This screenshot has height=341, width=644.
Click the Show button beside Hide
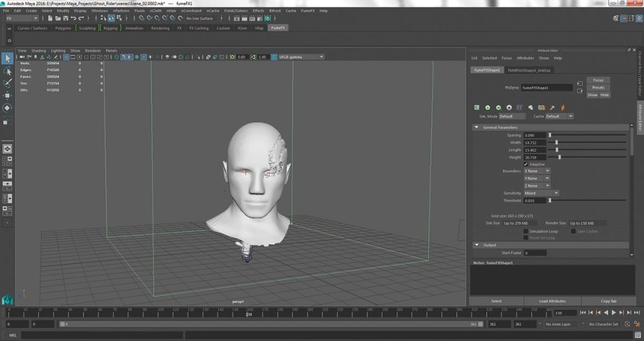[x=592, y=95]
